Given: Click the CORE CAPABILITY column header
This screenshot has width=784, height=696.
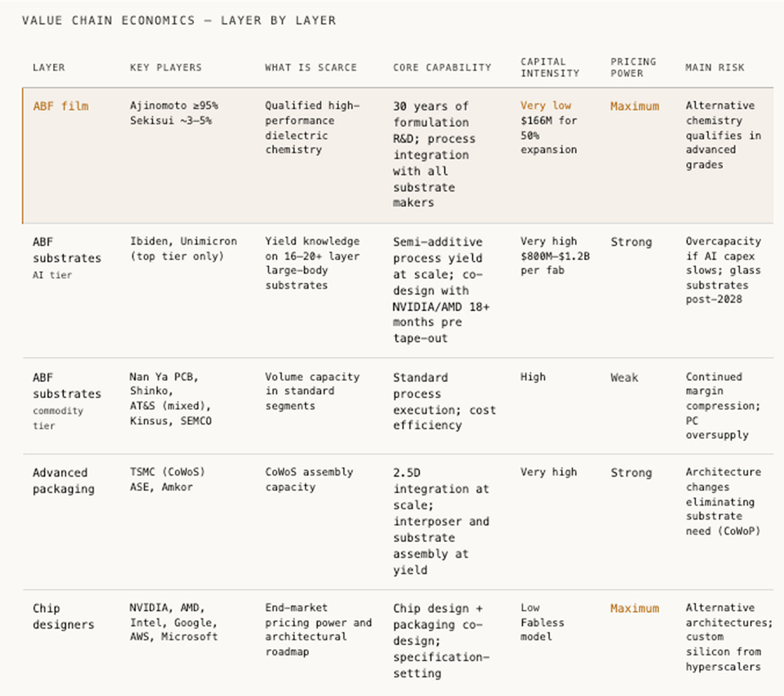Looking at the screenshot, I should tap(442, 67).
